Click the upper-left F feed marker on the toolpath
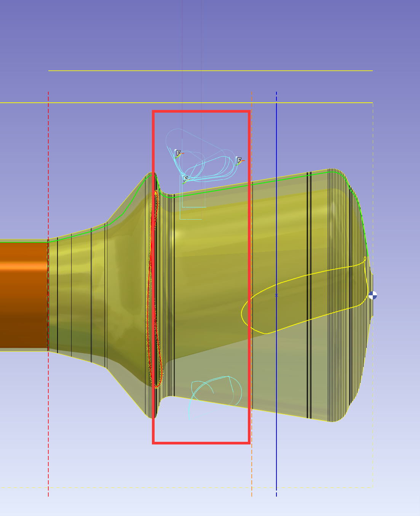Screen dimensions: 420x516 [178, 153]
